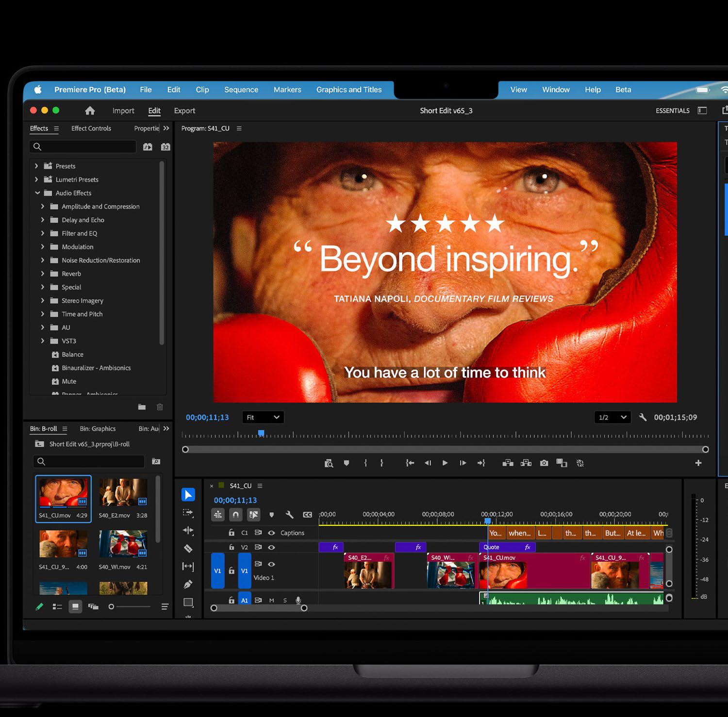Open the playback zoom level dropdown showing 1/2
The width and height of the screenshot is (728, 717).
point(612,417)
